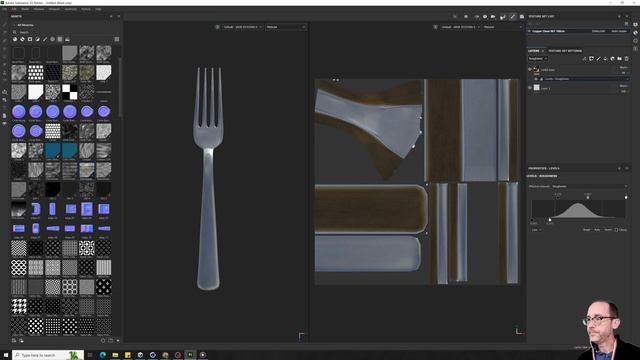
Task: Filter assets by Environment maps
Action: [67, 39]
